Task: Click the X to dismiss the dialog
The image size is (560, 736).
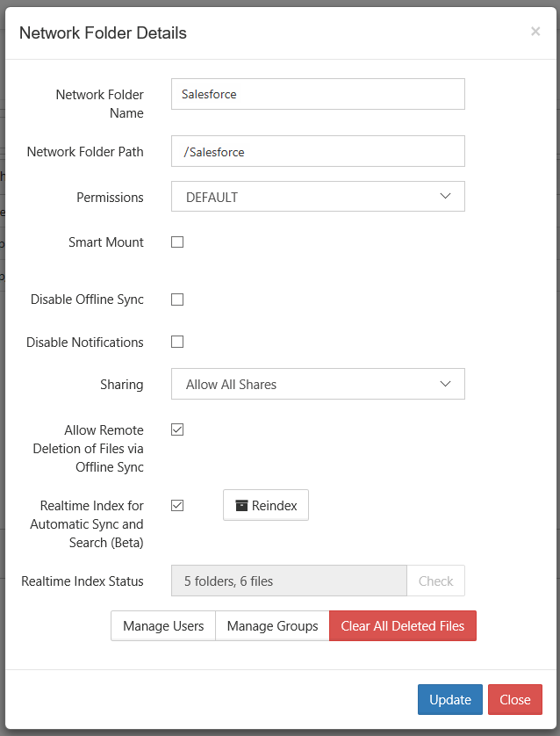Action: [535, 32]
